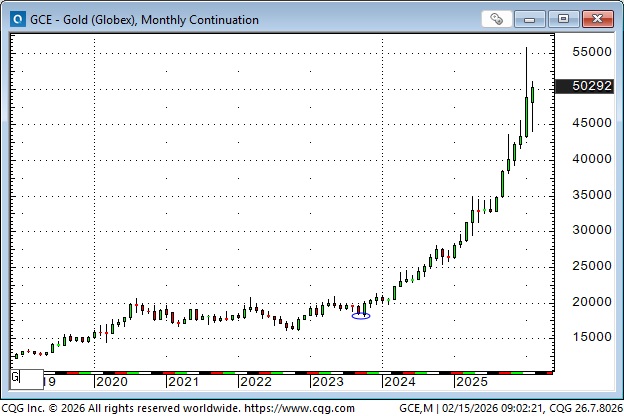Click the 2020 label on time axis
Image resolution: width=624 pixels, height=416 pixels.
tap(110, 381)
